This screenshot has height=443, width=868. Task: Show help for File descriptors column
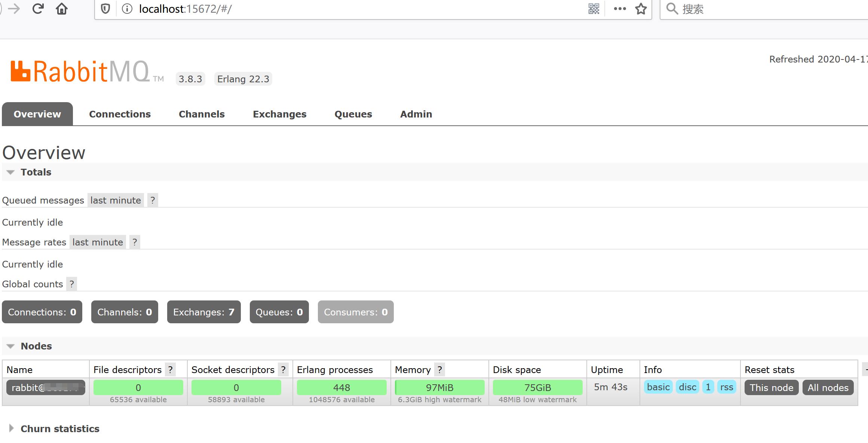[171, 370]
